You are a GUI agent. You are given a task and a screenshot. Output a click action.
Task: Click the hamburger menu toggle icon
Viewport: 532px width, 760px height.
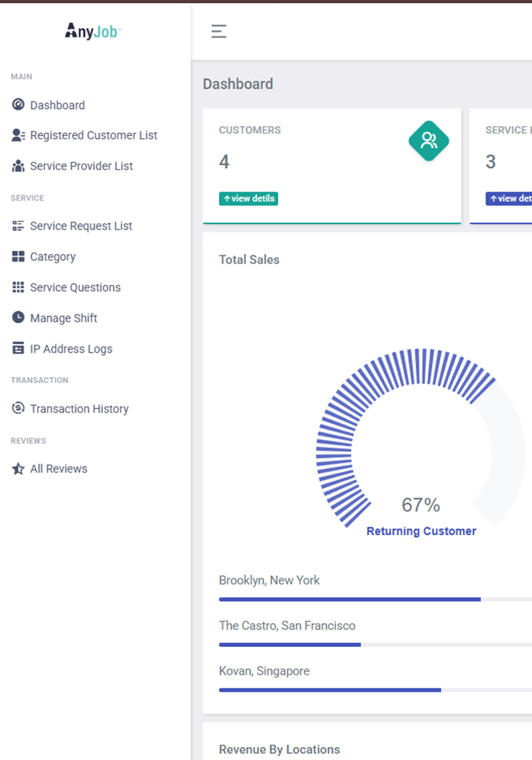pyautogui.click(x=219, y=31)
